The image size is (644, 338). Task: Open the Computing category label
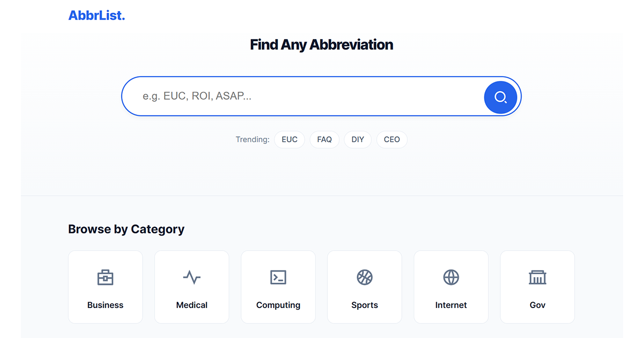(x=278, y=305)
